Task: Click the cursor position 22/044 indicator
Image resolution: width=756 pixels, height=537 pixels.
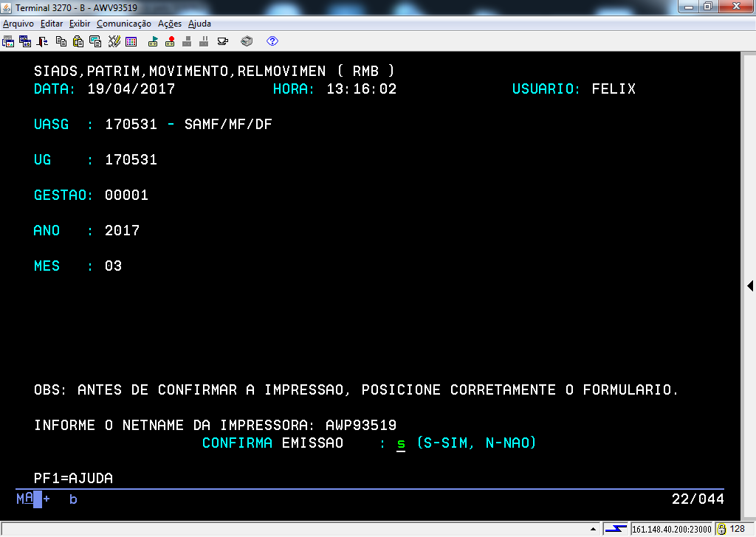Action: [698, 499]
